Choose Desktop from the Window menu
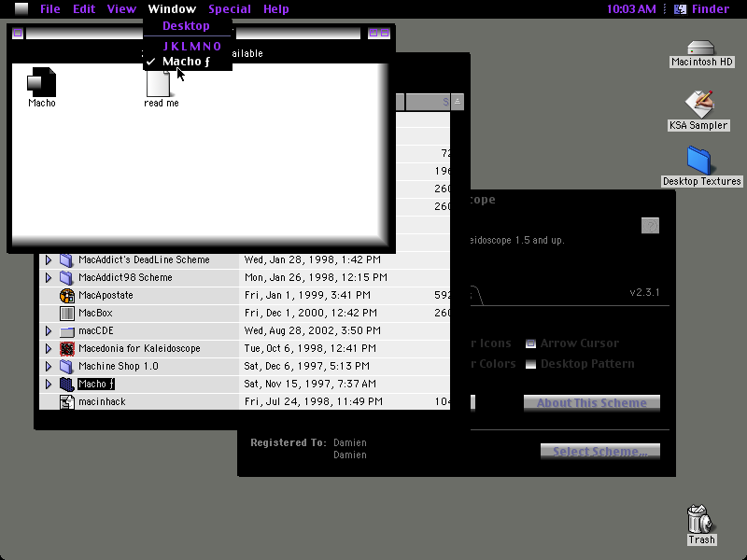The width and height of the screenshot is (747, 560). [x=187, y=26]
